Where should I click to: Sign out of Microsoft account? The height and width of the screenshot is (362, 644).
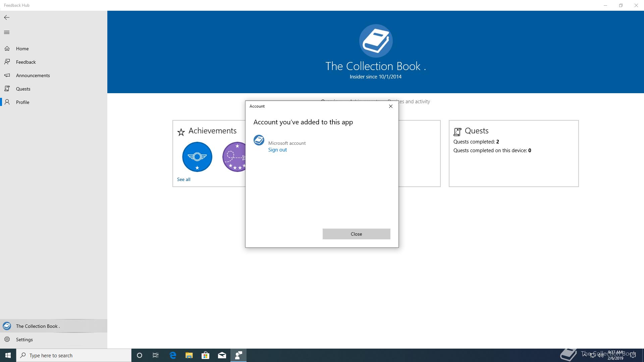click(277, 150)
